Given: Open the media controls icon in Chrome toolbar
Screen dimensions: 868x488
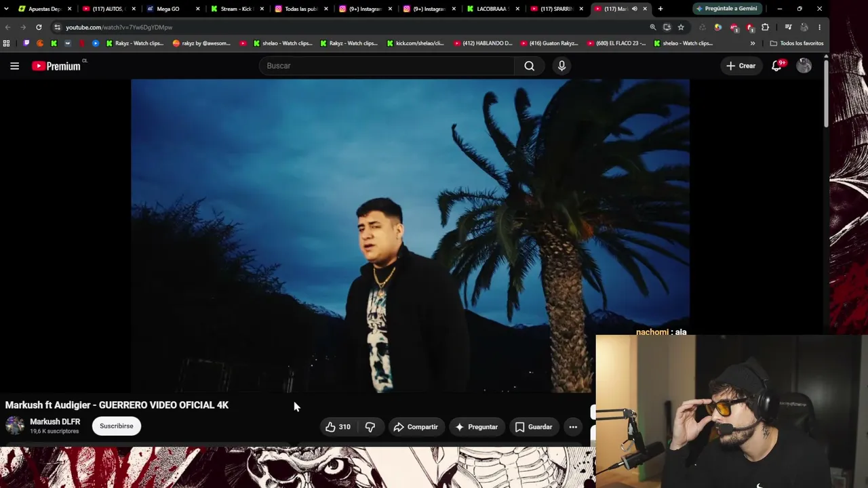Looking at the screenshot, I should (788, 27).
